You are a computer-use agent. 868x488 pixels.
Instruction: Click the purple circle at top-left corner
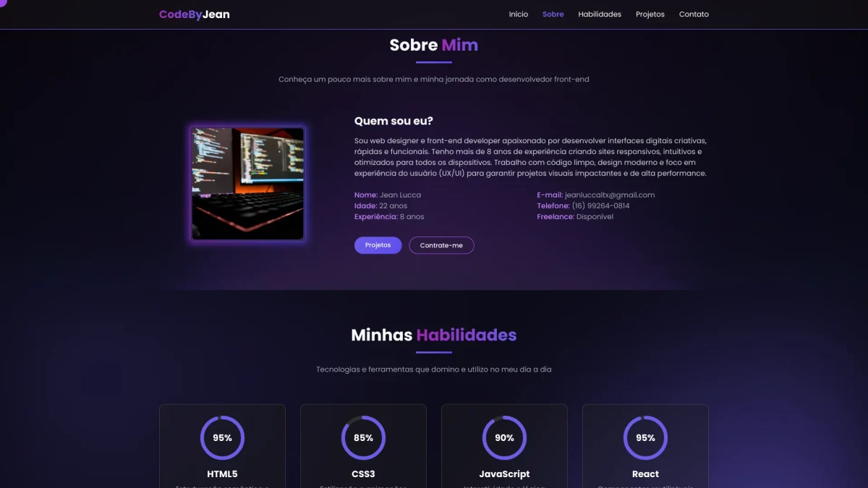tap(1, 1)
